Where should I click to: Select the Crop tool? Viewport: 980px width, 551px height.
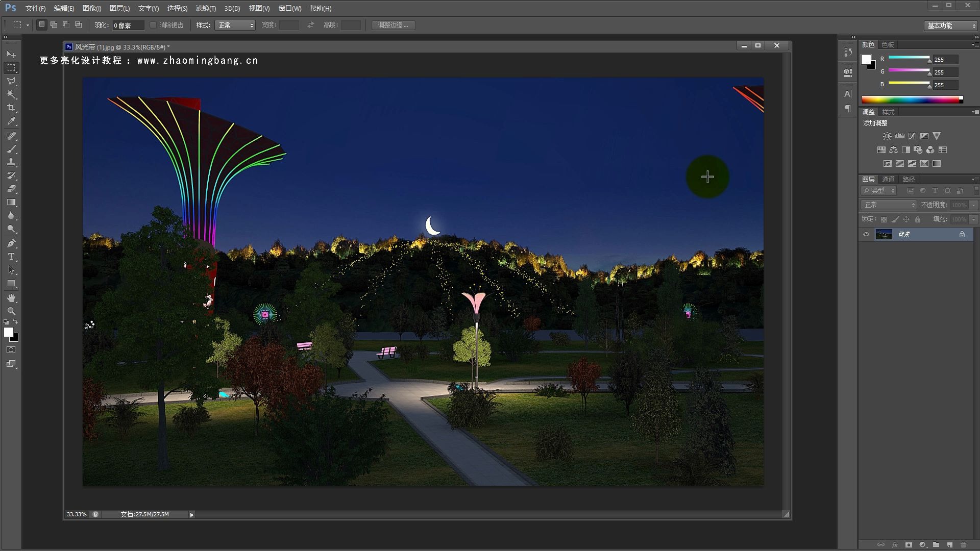(x=11, y=108)
